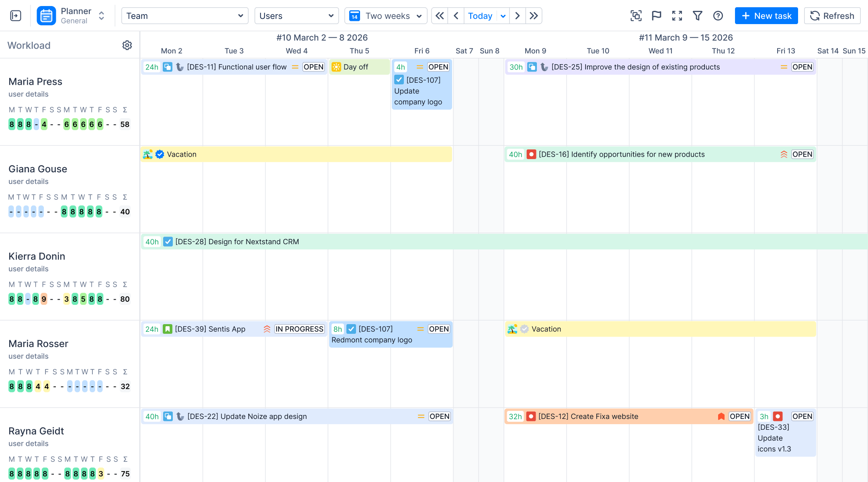Create a New task
868x482 pixels.
[766, 16]
